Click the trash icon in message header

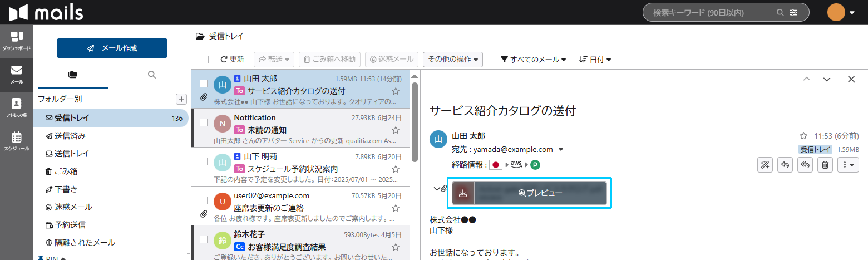click(825, 165)
